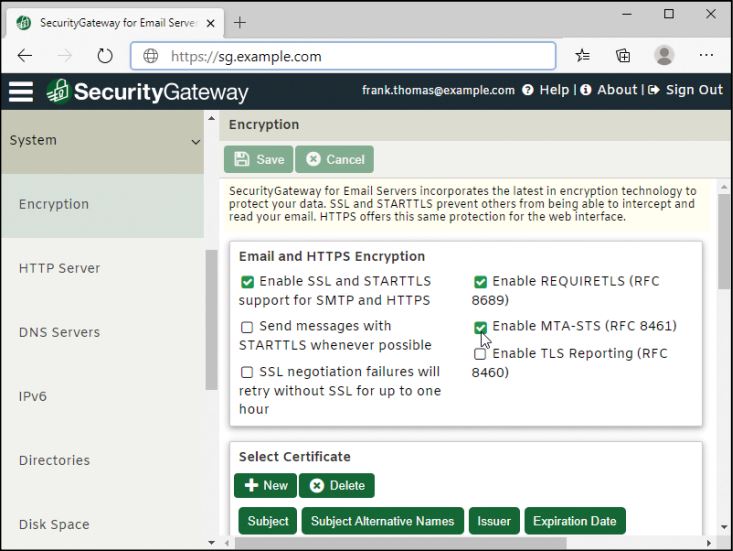Click the SecurityGateway logo
This screenshot has width=733, height=551.
148,91
